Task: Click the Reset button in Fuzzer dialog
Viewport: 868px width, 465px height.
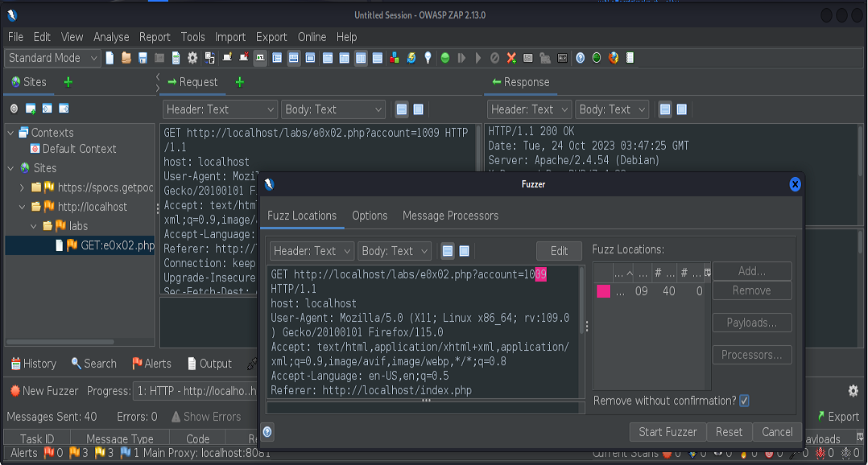Action: [729, 432]
